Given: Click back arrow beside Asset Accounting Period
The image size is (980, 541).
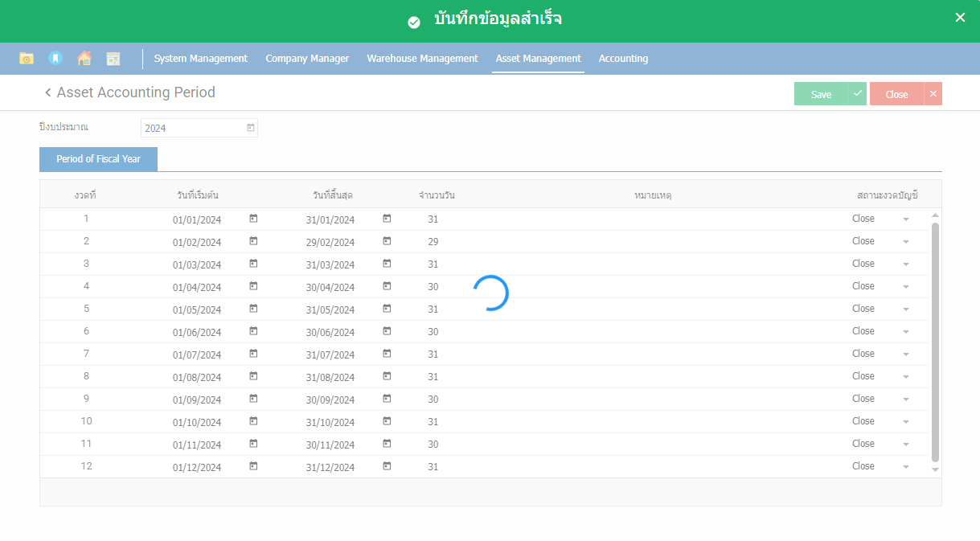Looking at the screenshot, I should tap(47, 92).
